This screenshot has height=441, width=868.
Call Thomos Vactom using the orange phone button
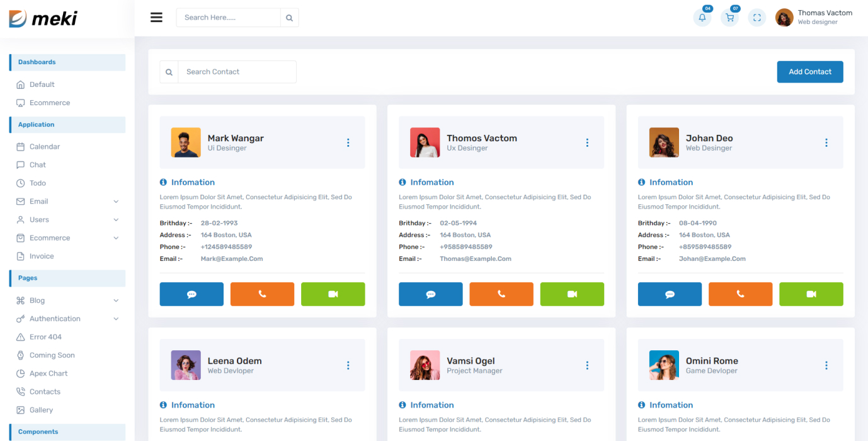501,294
